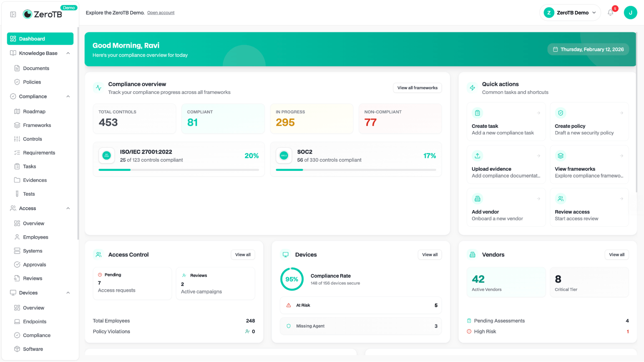Click the View frameworks layers icon
The image size is (644, 362).
point(561,156)
